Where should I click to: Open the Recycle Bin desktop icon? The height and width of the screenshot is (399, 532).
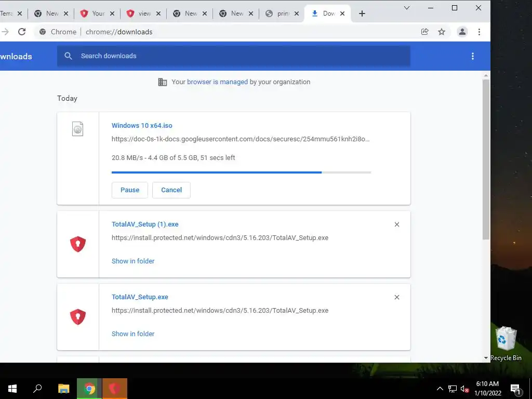click(506, 343)
